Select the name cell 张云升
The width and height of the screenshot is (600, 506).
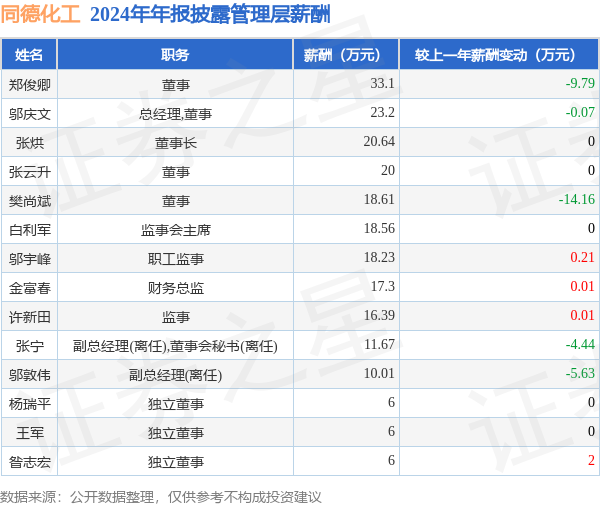click(29, 172)
